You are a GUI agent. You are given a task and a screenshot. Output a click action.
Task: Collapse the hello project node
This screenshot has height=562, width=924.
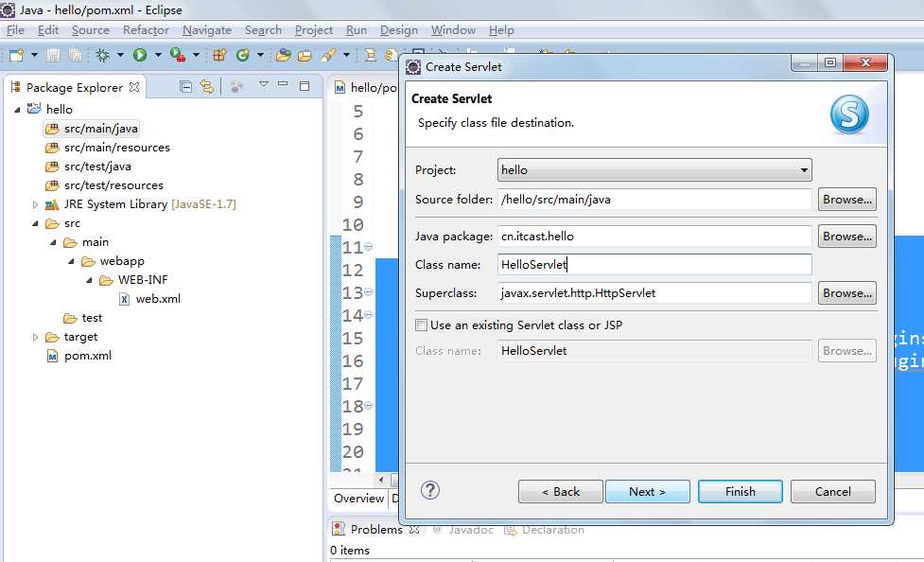coord(17,110)
